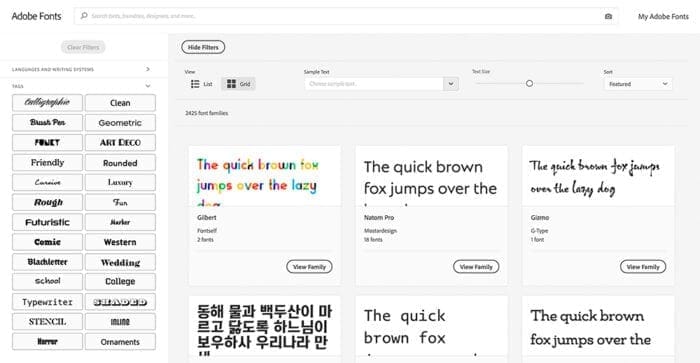Toggle the Clean tag filter
The image size is (700, 363).
120,103
